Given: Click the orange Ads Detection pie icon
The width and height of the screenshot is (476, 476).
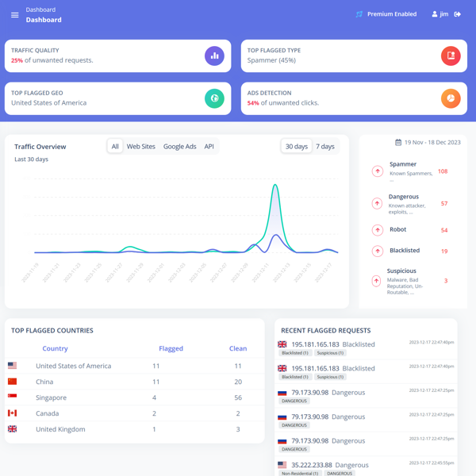Looking at the screenshot, I should point(450,98).
